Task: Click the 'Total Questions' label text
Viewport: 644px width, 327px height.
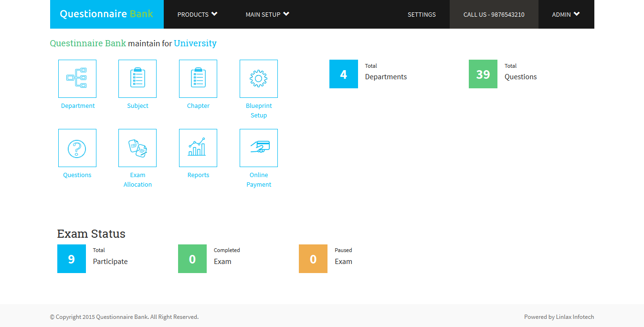Action: coord(520,72)
